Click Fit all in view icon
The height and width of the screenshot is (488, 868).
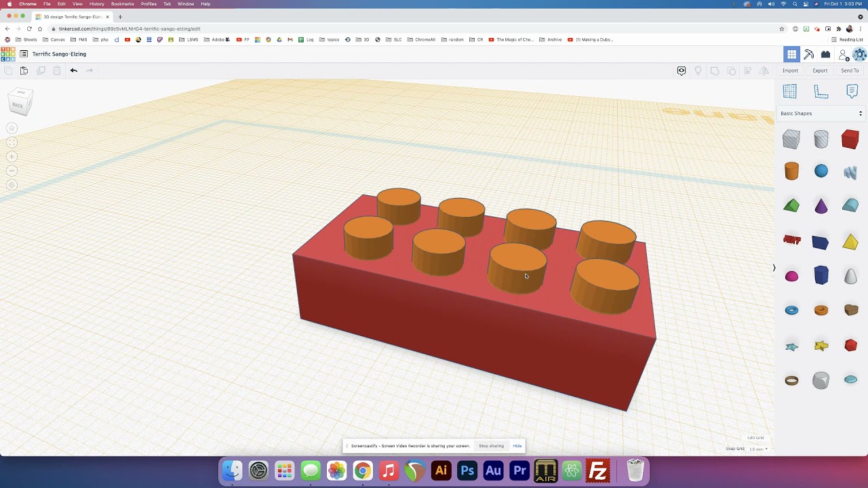click(12, 142)
